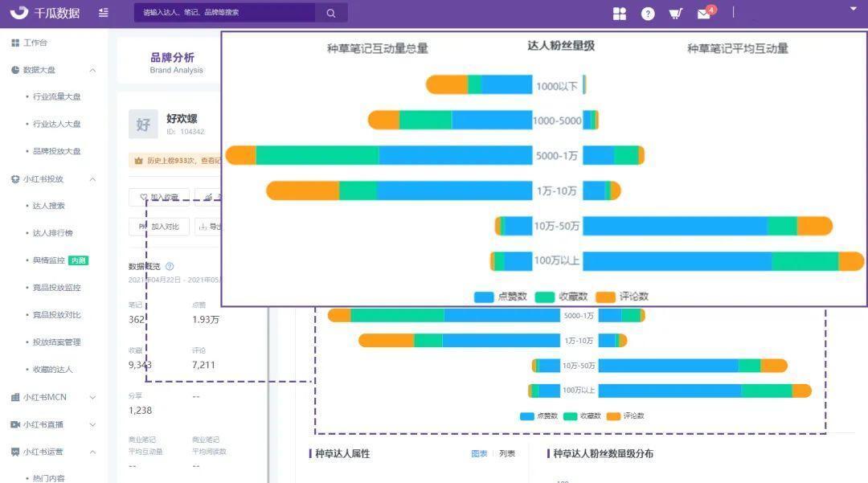Click the 千瓜数据 logo icon
This screenshot has height=483, width=868.
pos(19,13)
